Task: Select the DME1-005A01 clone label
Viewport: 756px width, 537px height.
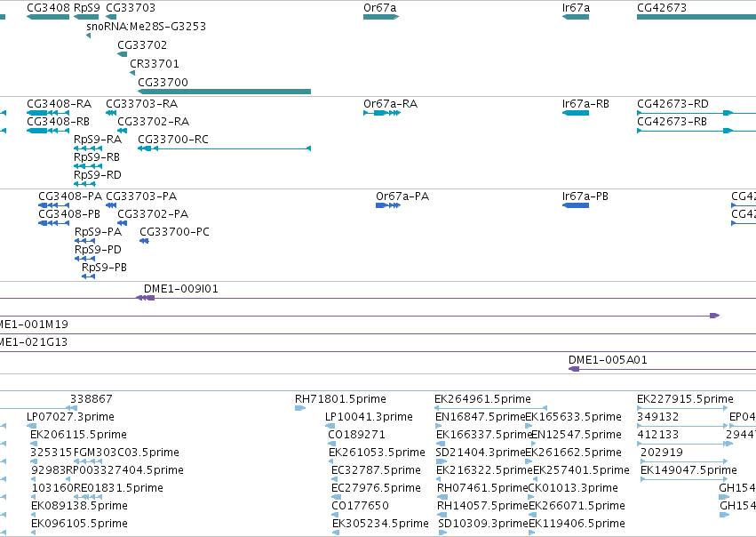Action: [608, 360]
